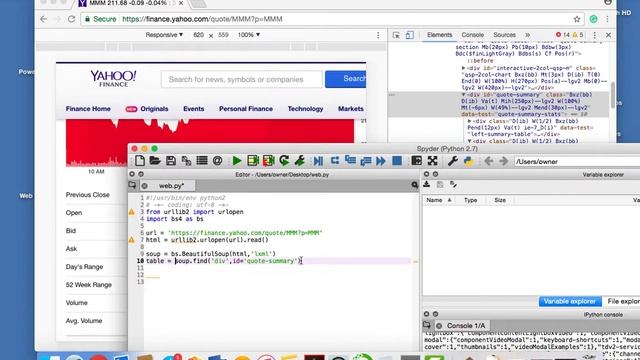This screenshot has height=360, width=640.
Task: Bookmark page with Chrome star icon
Action: tap(577, 19)
